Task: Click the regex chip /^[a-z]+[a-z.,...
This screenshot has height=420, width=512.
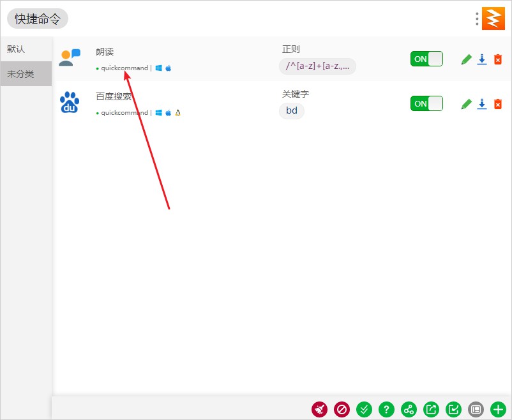Action: [317, 66]
